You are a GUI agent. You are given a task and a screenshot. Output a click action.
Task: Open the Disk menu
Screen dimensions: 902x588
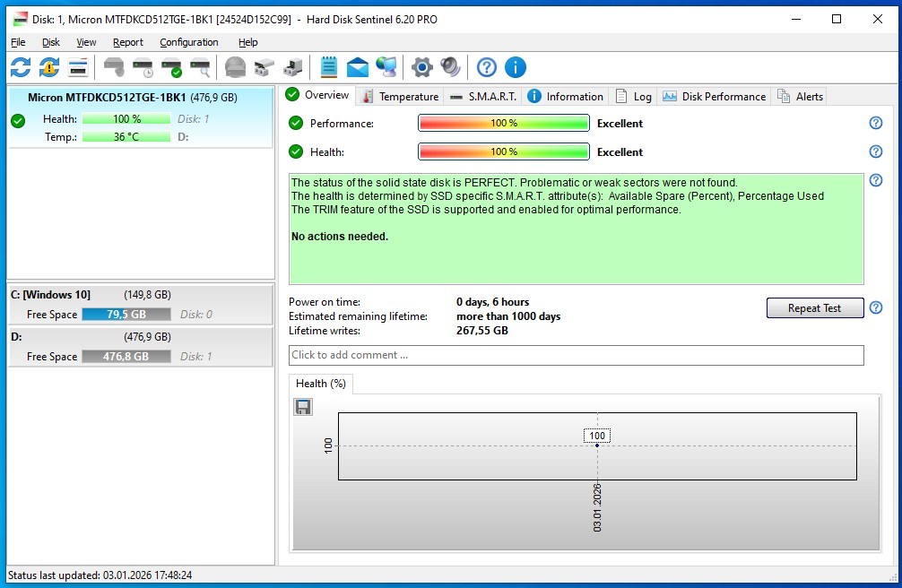coord(50,42)
